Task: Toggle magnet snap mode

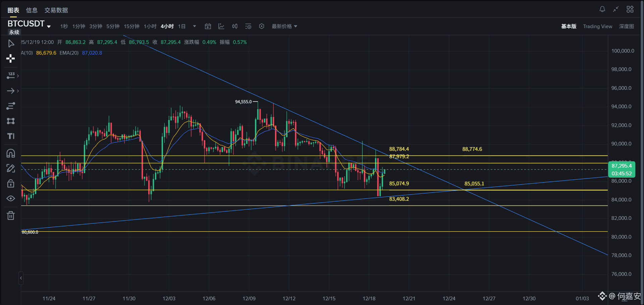Action: pos(11,153)
